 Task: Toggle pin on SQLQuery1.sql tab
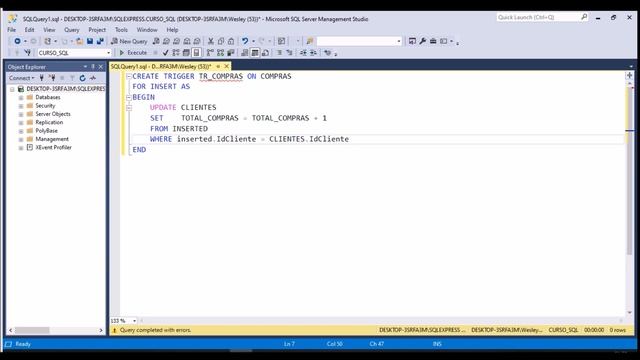[x=218, y=66]
